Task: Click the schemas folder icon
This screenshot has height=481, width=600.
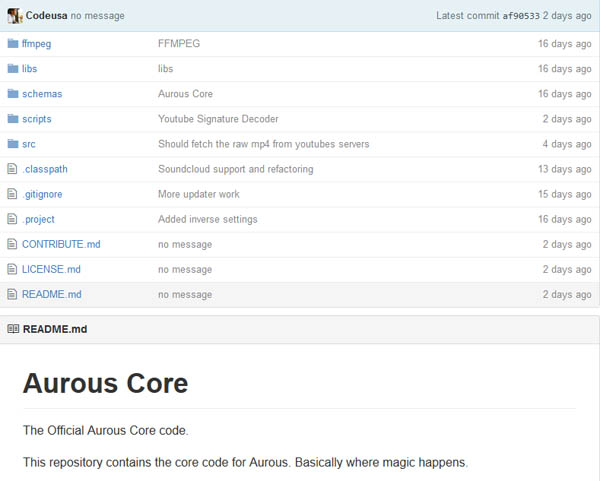Action: coord(13,94)
